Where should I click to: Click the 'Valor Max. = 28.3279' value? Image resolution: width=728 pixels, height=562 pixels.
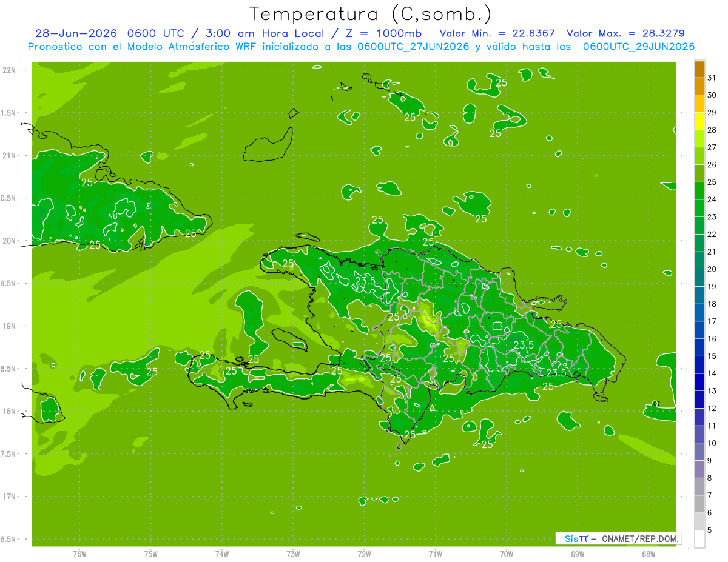pos(625,33)
